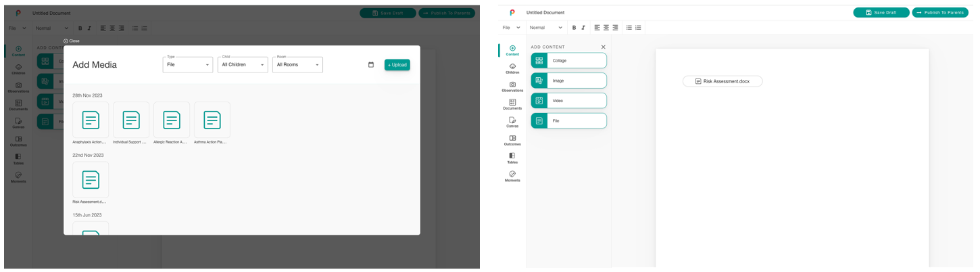Image resolution: width=980 pixels, height=272 pixels.
Task: Select the Anaphylaxis Action file thumbnail
Action: (x=91, y=120)
